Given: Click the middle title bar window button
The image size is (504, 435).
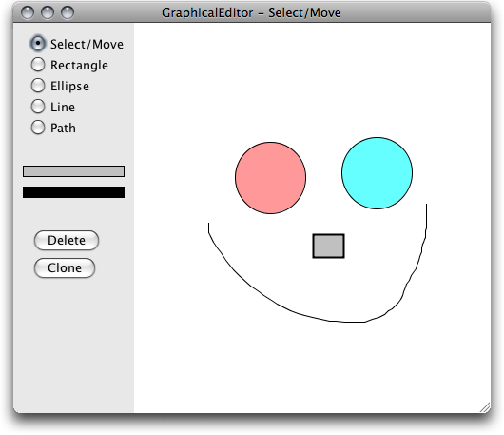Looking at the screenshot, I should (x=48, y=13).
